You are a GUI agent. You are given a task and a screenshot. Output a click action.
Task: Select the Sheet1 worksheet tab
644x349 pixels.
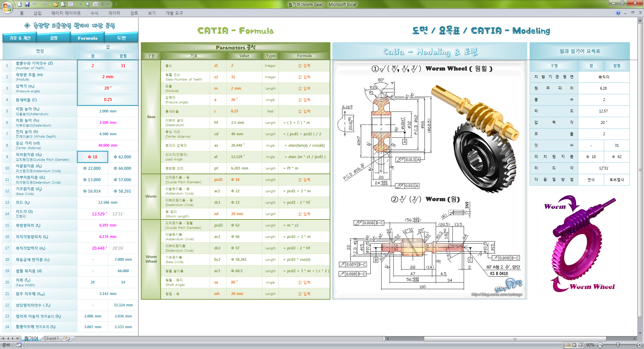click(51, 339)
